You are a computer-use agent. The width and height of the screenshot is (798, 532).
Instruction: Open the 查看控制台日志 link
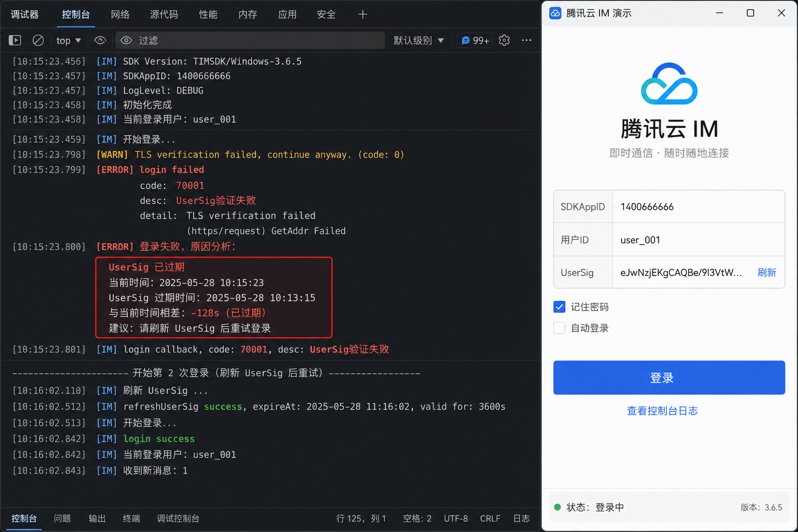coord(662,410)
